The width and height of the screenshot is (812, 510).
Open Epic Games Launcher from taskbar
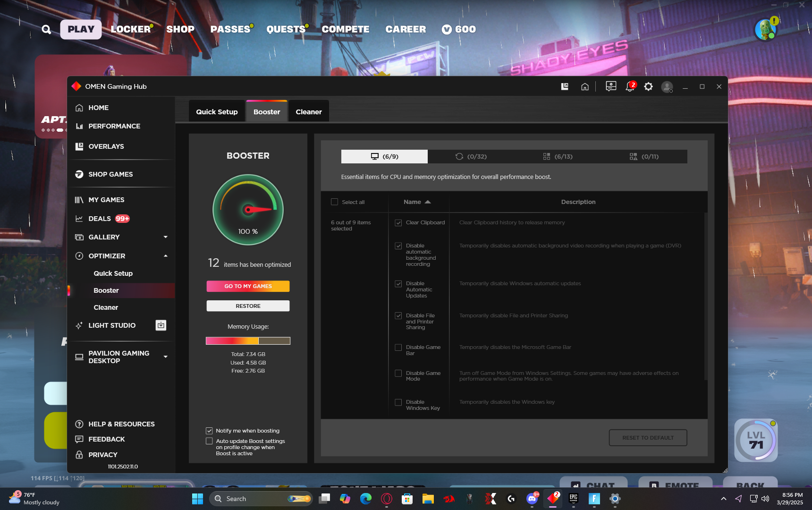[574, 499]
